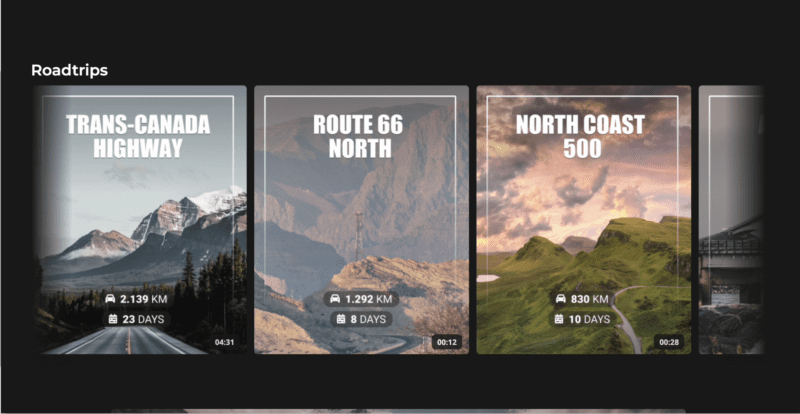Click the 04:31 duration badge
Image resolution: width=800 pixels, height=414 pixels.
[224, 343]
